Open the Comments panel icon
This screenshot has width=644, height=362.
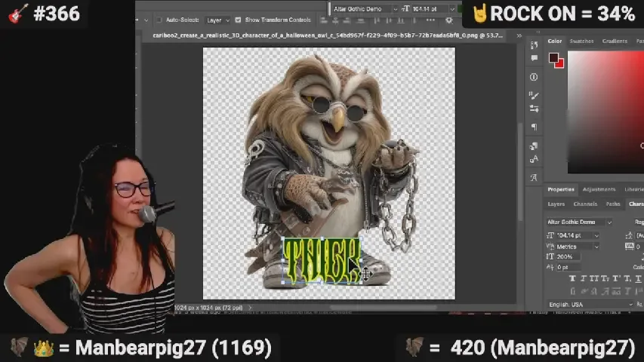click(x=534, y=59)
